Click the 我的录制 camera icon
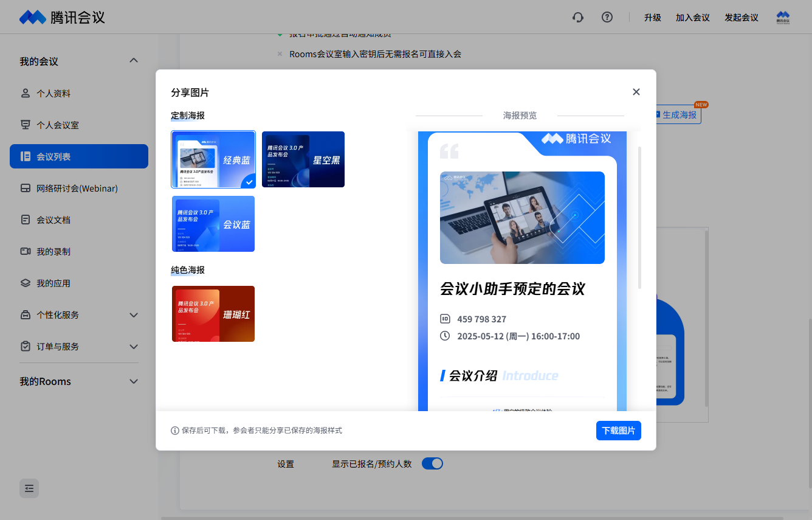Viewport: 812px width, 520px height. (x=26, y=251)
